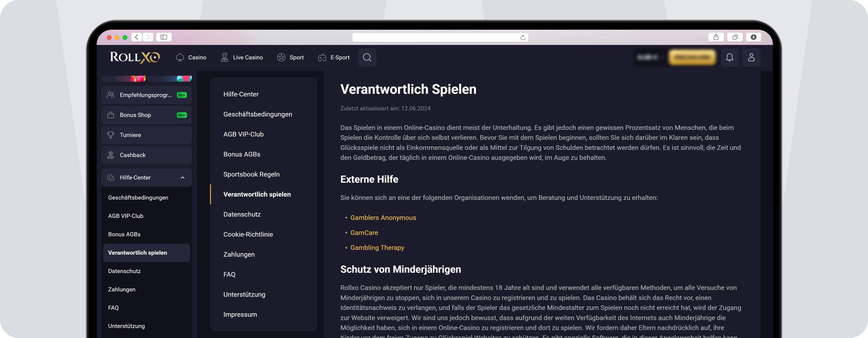
Task: Open Bonus Shop in left sidebar
Action: 146,115
